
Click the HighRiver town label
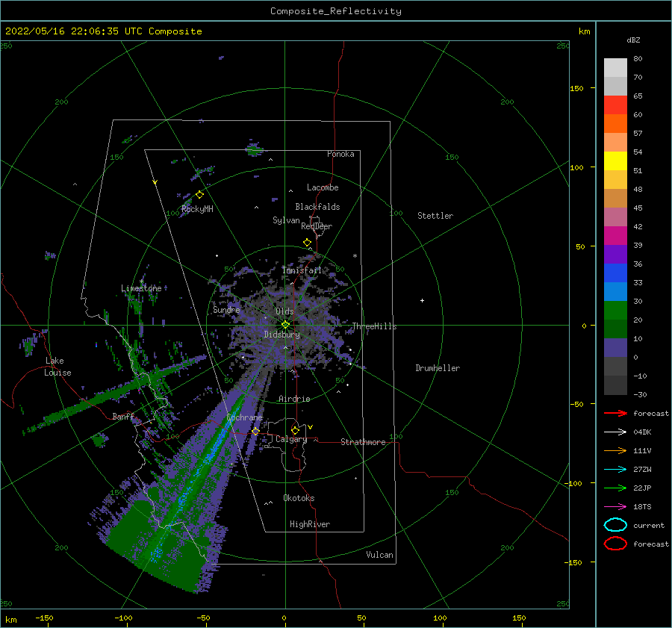click(310, 524)
